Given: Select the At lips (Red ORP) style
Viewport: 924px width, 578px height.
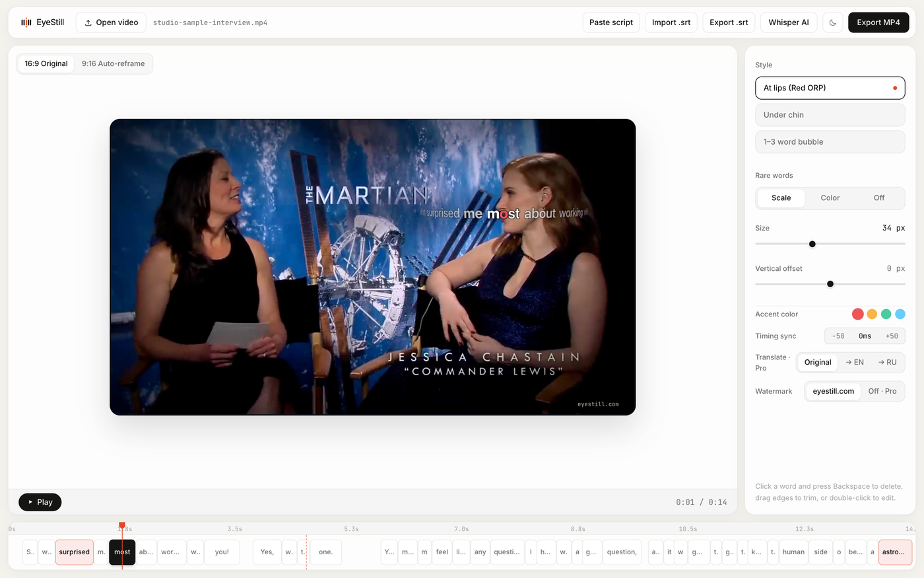Looking at the screenshot, I should pos(830,88).
